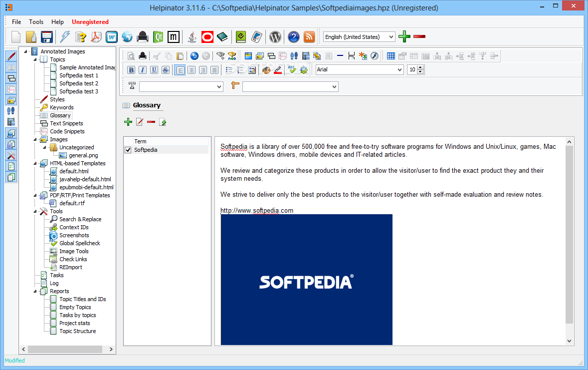
Task: Click the orange RSS feed icon
Action: pos(309,37)
